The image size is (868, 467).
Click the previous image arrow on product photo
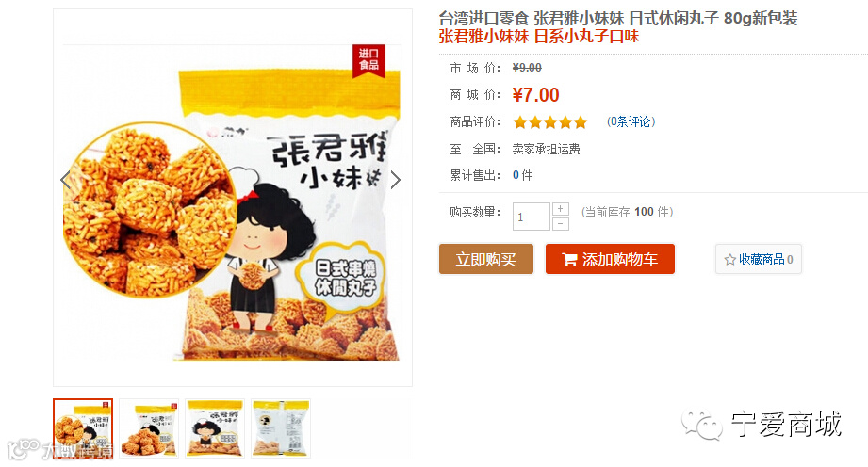pyautogui.click(x=65, y=180)
